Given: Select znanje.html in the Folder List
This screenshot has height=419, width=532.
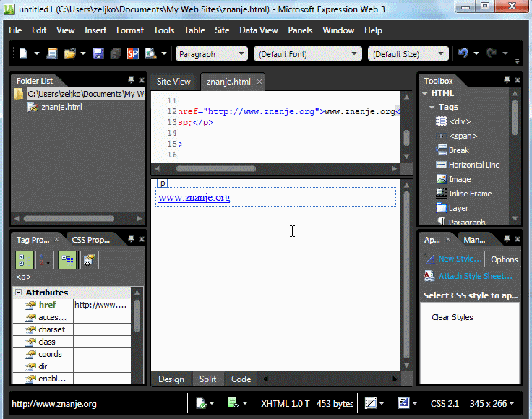Looking at the screenshot, I should click(x=61, y=107).
